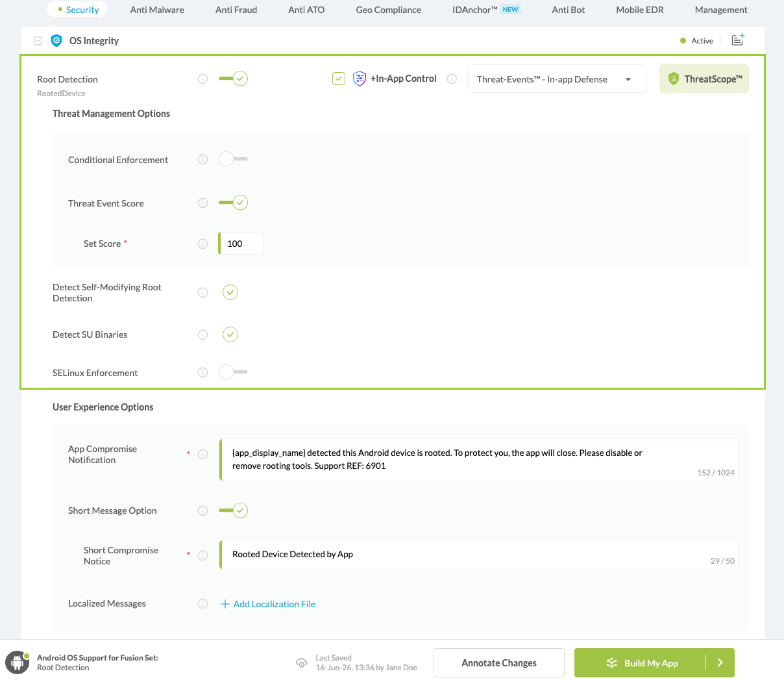
Task: Show info for Detect SU Binaries
Action: coord(202,334)
